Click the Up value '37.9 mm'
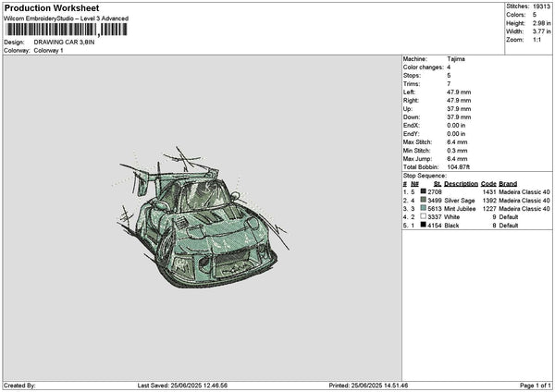This screenshot has width=555, height=392. (459, 109)
